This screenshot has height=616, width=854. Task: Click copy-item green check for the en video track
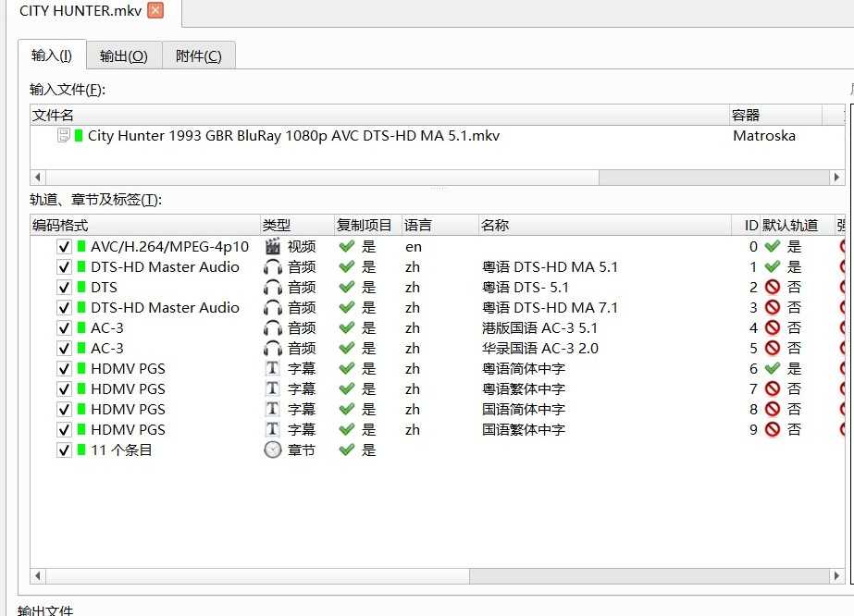point(346,246)
